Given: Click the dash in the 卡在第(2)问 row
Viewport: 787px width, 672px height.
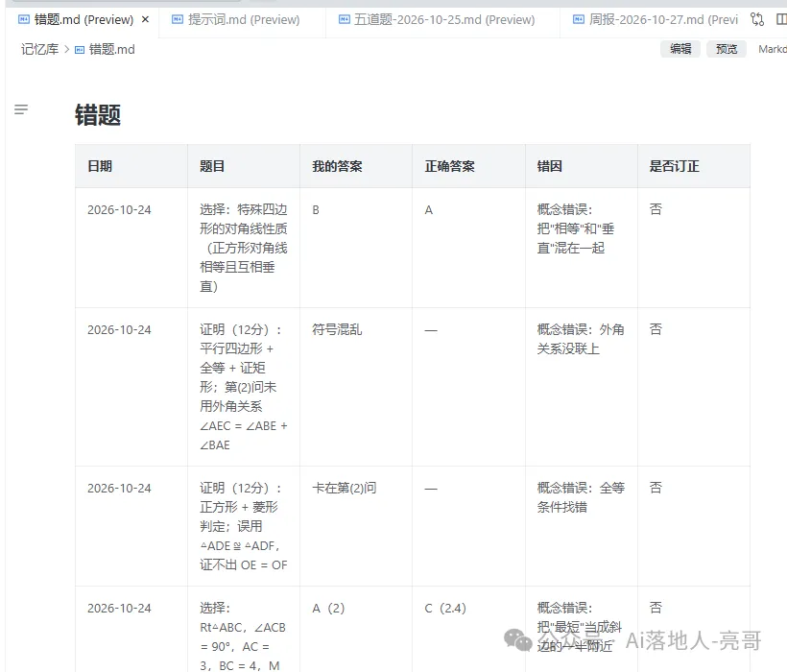Looking at the screenshot, I should point(431,489).
